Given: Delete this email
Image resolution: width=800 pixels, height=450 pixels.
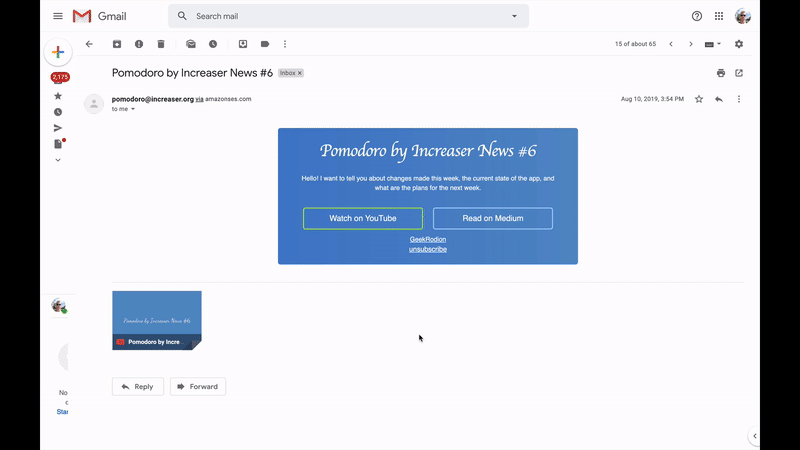Looking at the screenshot, I should click(x=161, y=44).
